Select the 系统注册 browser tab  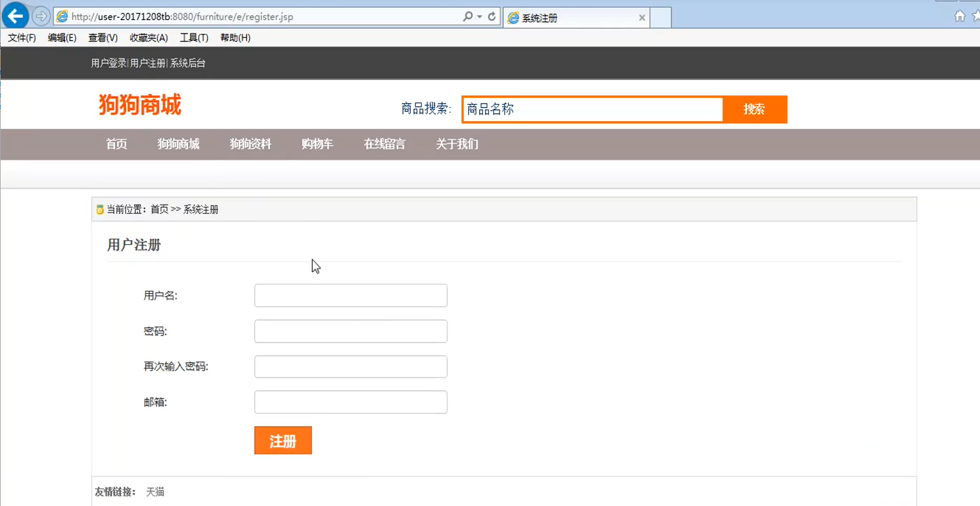point(576,18)
